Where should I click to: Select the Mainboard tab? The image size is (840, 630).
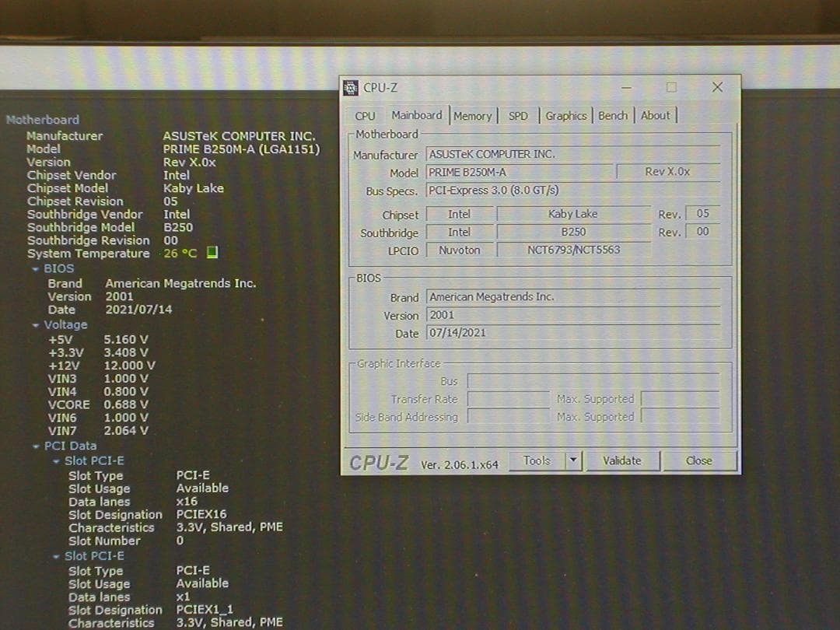417,115
